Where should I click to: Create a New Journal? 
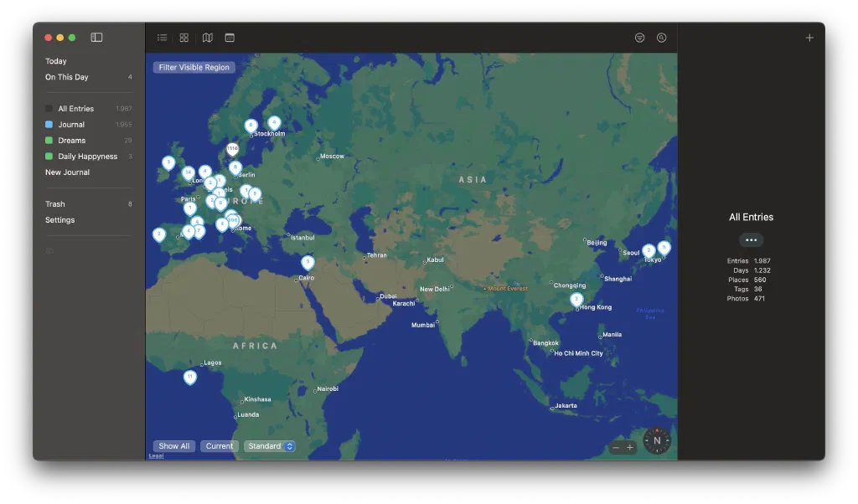[x=67, y=172]
